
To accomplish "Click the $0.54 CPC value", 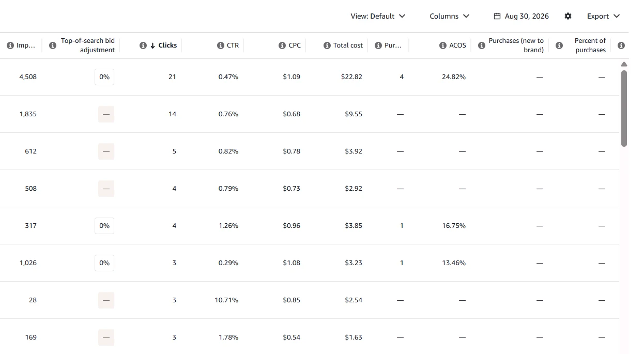I will pos(292,337).
